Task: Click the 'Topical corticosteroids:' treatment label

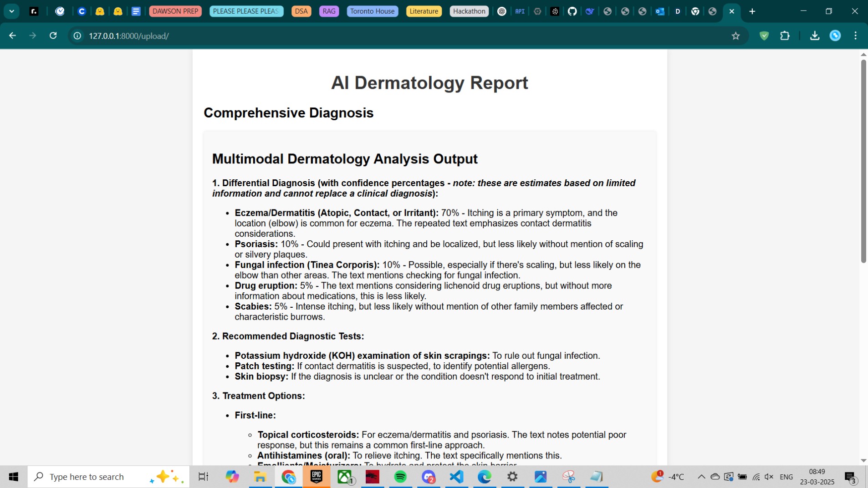Action: coord(308,435)
